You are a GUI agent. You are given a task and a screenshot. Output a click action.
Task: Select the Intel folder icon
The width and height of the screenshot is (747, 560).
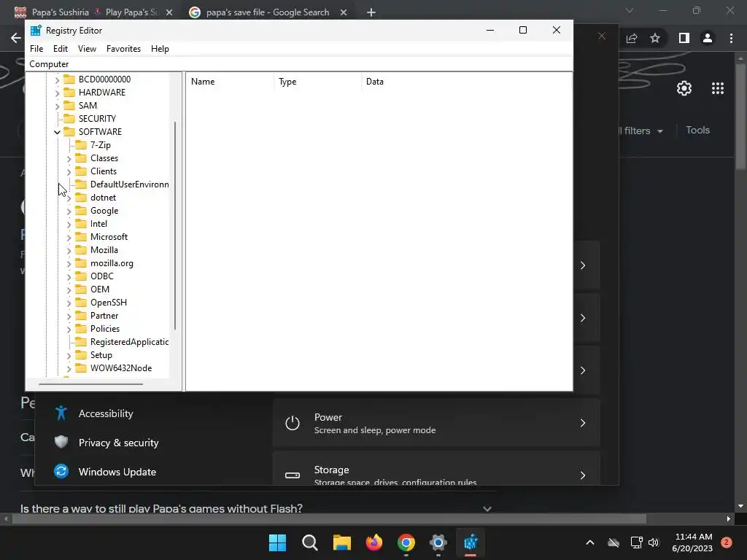(x=81, y=224)
